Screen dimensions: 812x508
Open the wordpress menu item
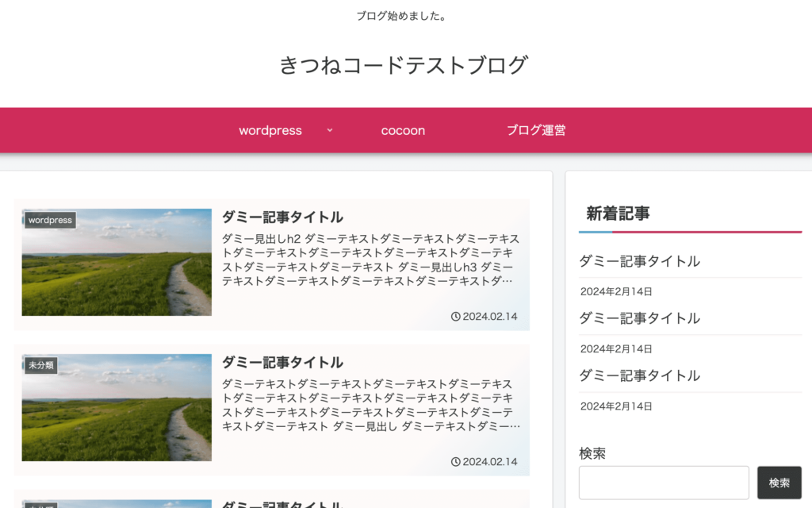270,131
